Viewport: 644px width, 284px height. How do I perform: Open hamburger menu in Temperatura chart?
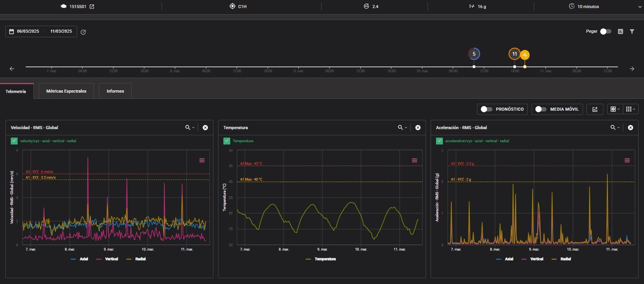[414, 160]
